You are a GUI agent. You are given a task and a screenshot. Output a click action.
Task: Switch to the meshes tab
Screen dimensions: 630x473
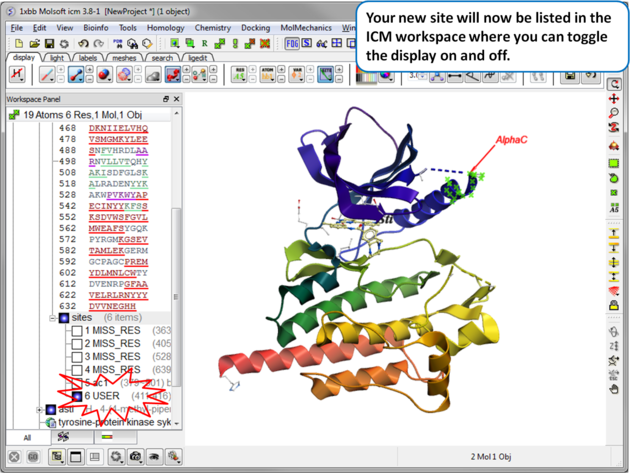tap(123, 58)
